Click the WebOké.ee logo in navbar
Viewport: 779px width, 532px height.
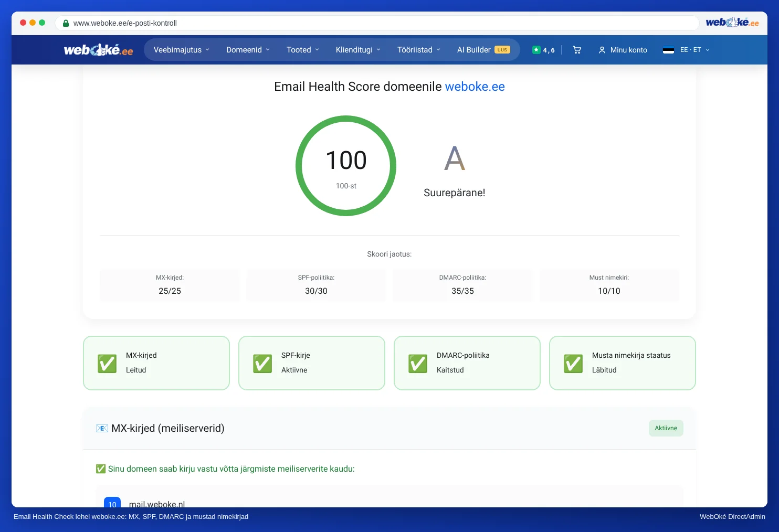point(98,50)
